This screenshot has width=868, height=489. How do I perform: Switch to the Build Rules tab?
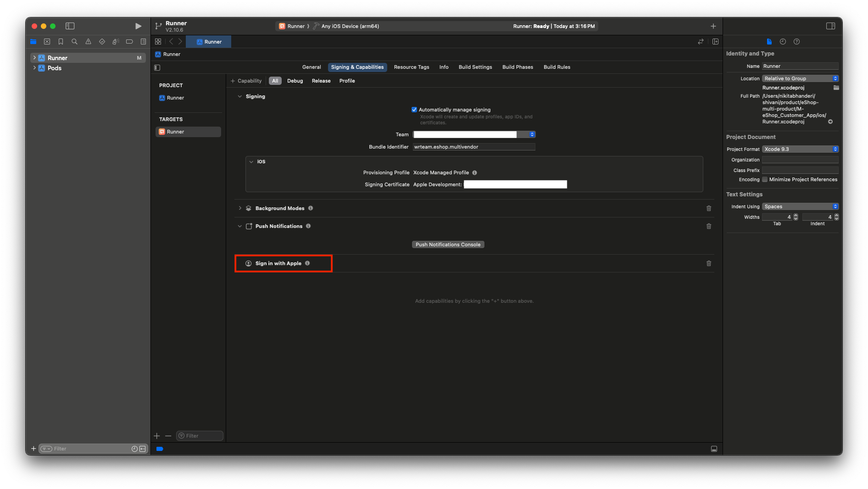point(557,67)
